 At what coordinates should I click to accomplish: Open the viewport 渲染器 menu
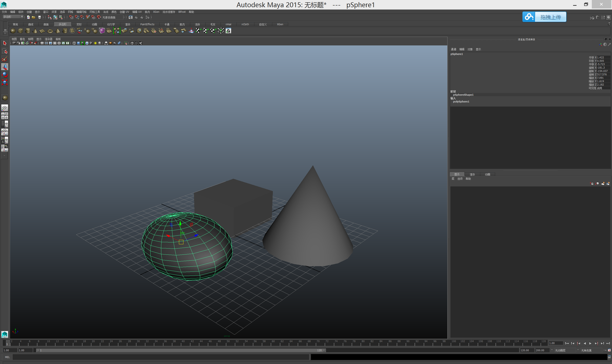(x=48, y=39)
